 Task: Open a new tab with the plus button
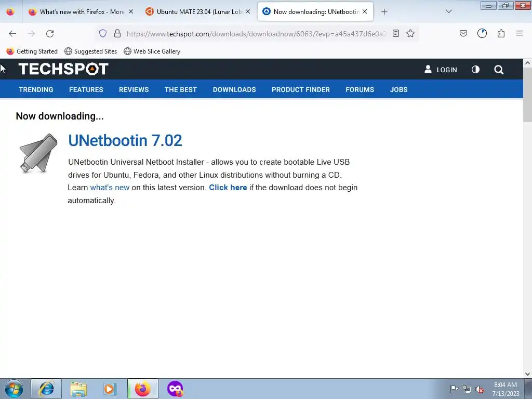(x=384, y=12)
